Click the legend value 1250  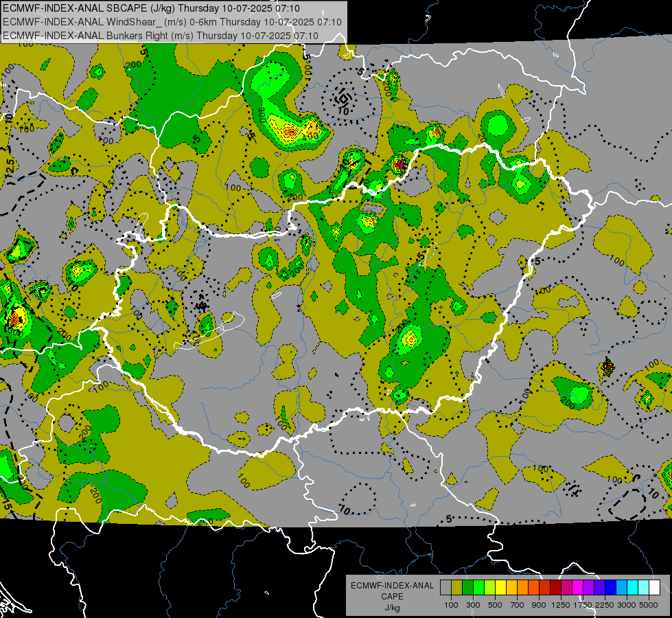[561, 605]
